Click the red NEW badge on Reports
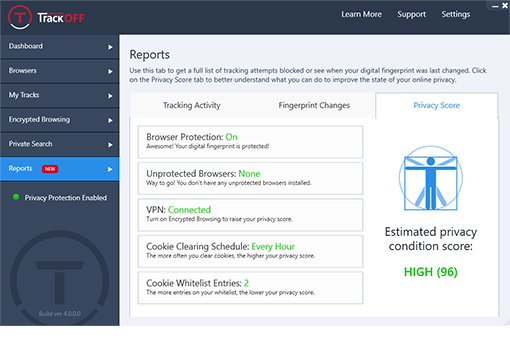 (50, 169)
